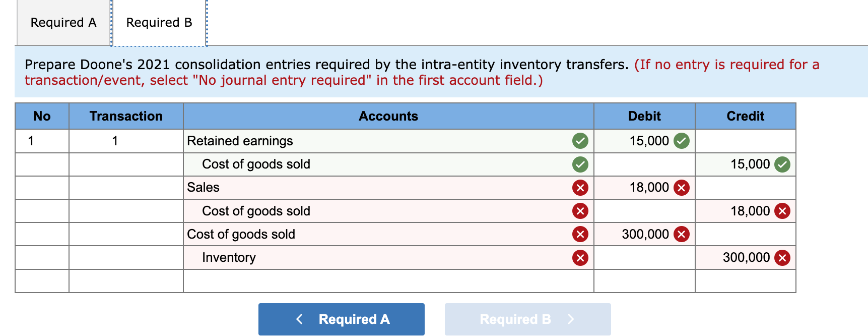This screenshot has height=336, width=868.
Task: Click red X icon beside Sales account
Action: pos(580,188)
